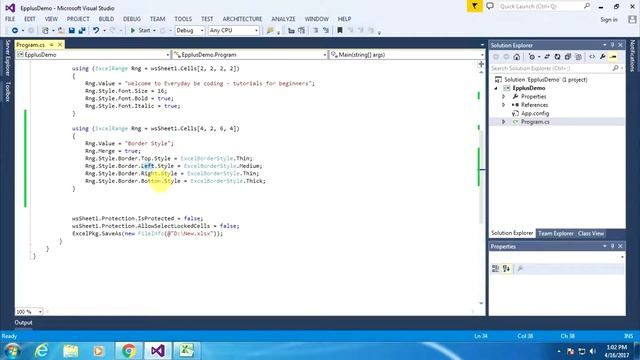Click the Find in Files toolbar icon
This screenshot has height=360, width=640.
270,31
